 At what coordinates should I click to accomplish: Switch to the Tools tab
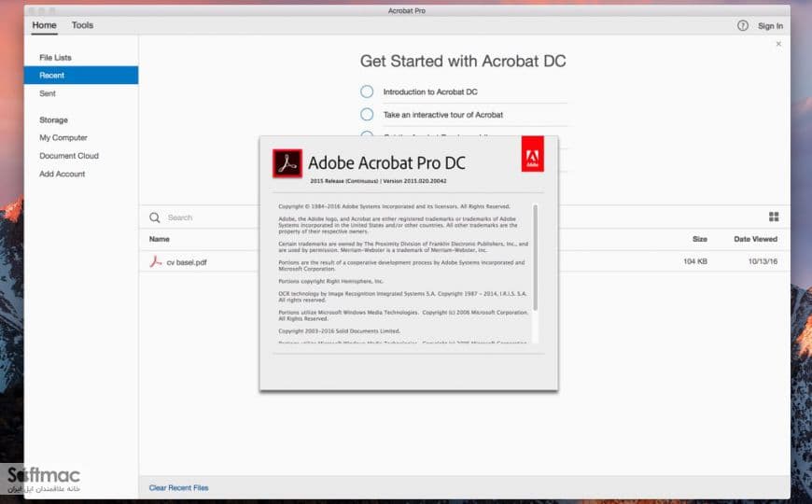coord(82,25)
